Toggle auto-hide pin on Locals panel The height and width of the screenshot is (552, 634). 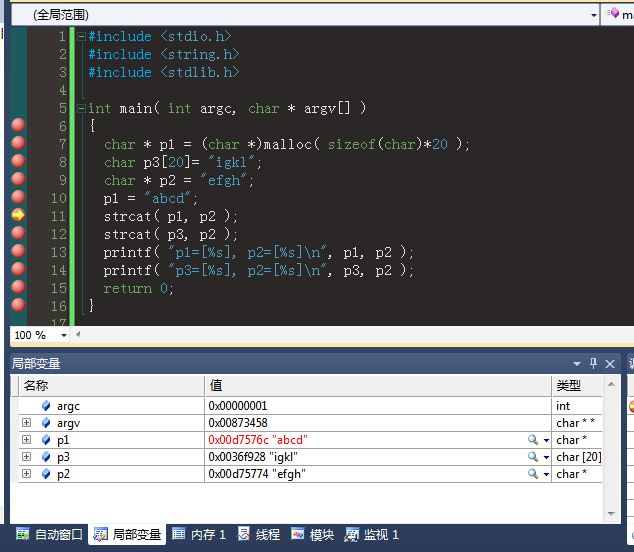pos(593,364)
